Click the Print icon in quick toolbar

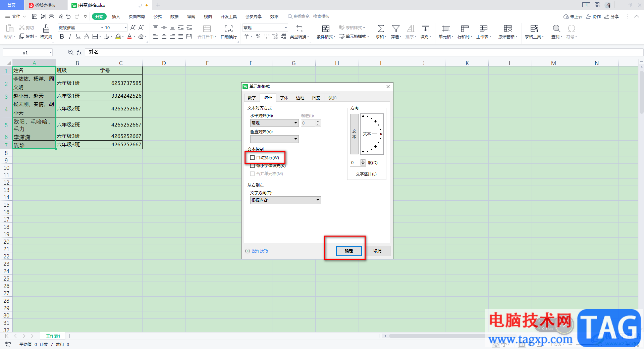(x=51, y=16)
